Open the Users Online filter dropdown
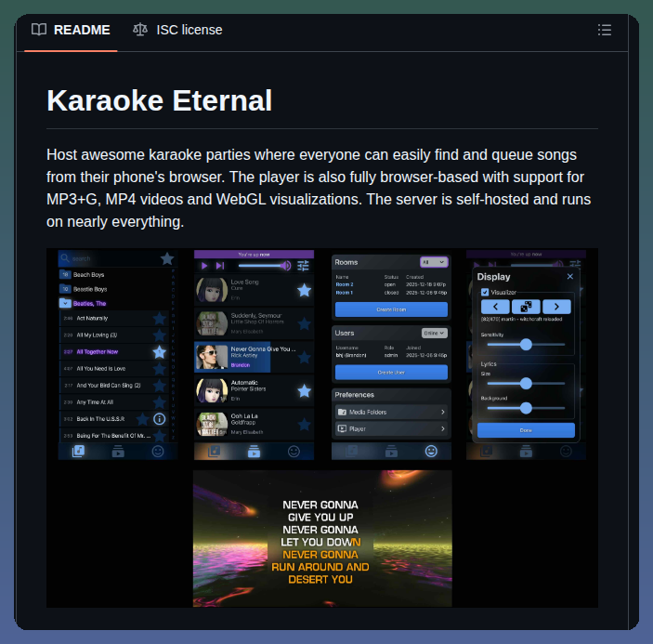The height and width of the screenshot is (644, 653). [435, 333]
